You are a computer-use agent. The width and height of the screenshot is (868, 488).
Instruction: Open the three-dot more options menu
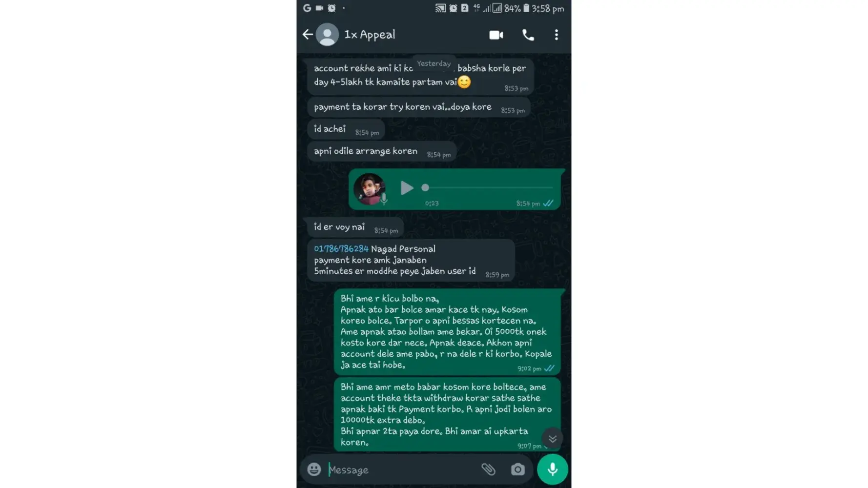[556, 35]
